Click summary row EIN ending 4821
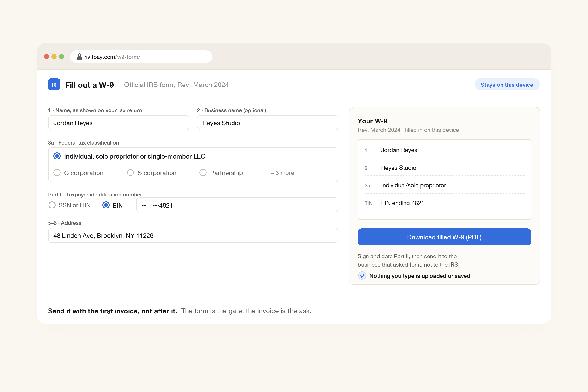Screen dimensions: 588x392 tap(444, 203)
